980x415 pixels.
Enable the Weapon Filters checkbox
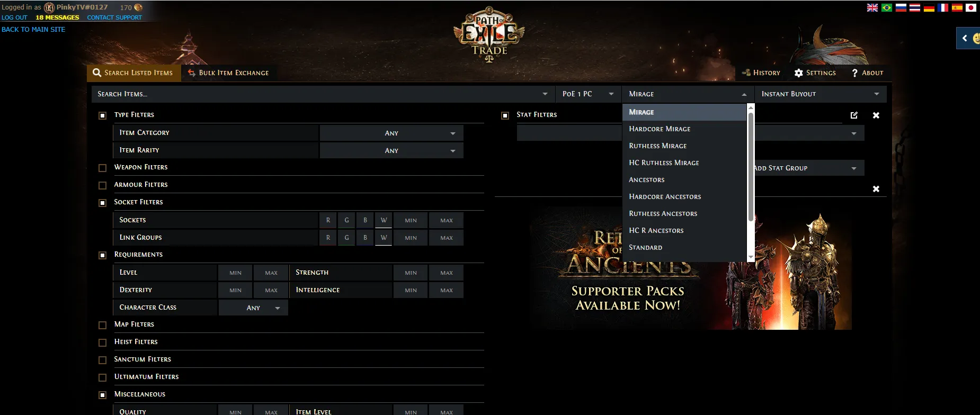(103, 168)
